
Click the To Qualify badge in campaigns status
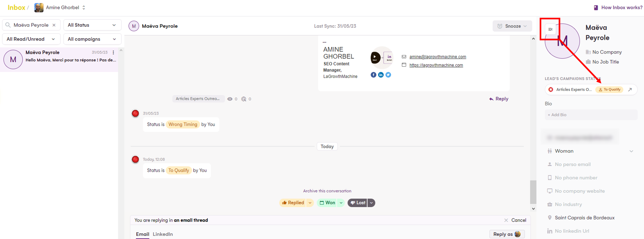coord(610,90)
